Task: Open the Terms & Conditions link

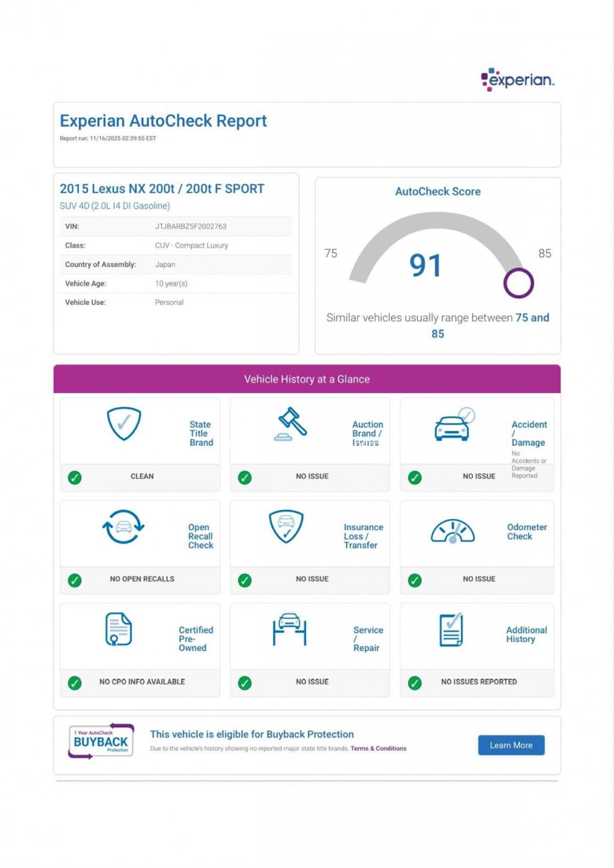Action: coord(378,748)
